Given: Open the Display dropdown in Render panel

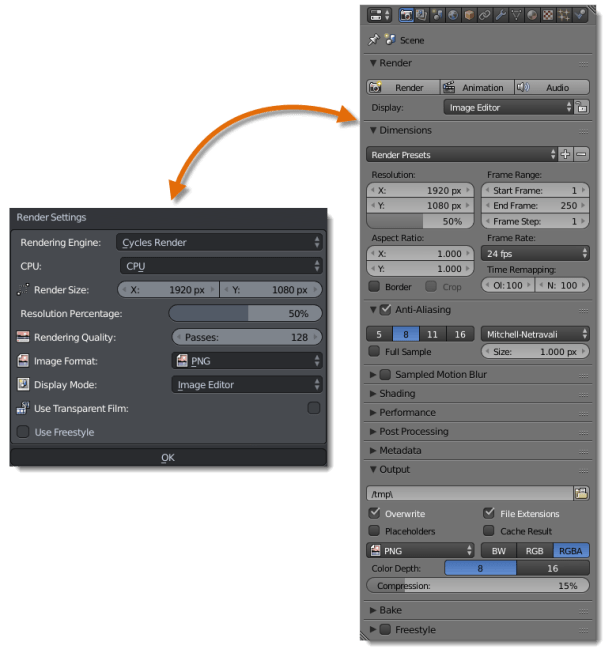Looking at the screenshot, I should (508, 107).
